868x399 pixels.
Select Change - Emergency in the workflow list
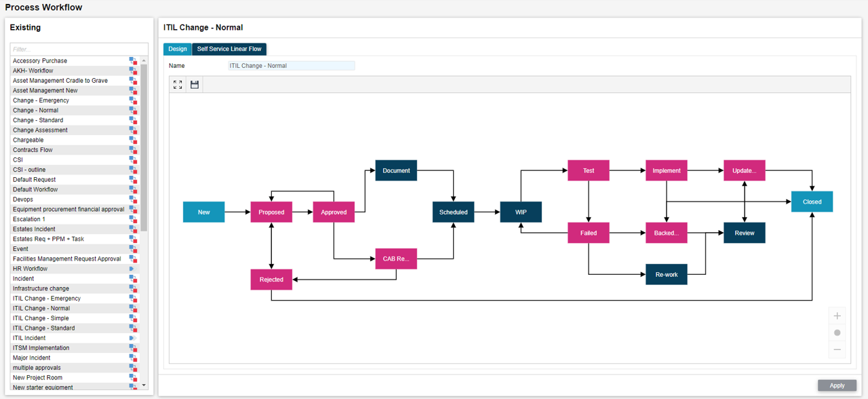[41, 100]
